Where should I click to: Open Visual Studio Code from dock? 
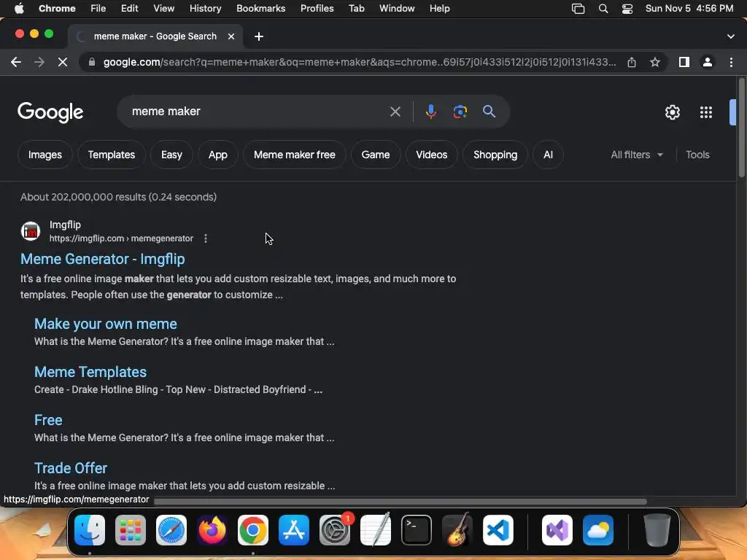tap(498, 530)
